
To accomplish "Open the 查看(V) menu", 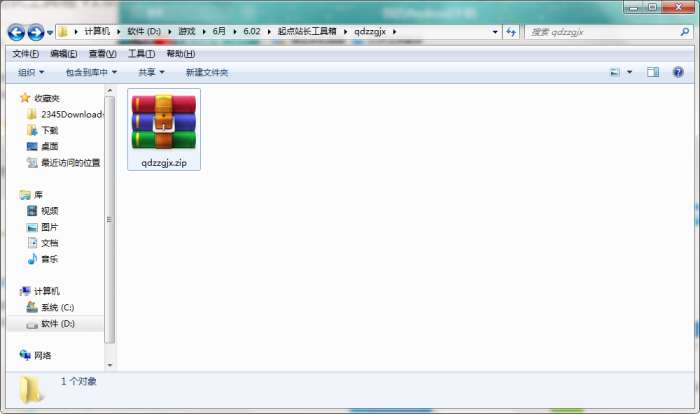I will [x=102, y=54].
